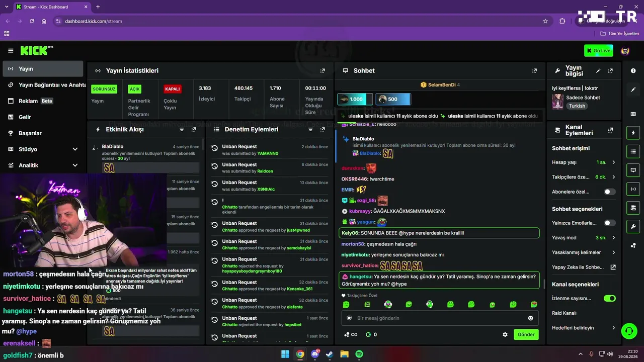This screenshot has height=362, width=644.
Task: Click the stream category thumbnail in Yayın bilgisi
Action: coord(557,102)
